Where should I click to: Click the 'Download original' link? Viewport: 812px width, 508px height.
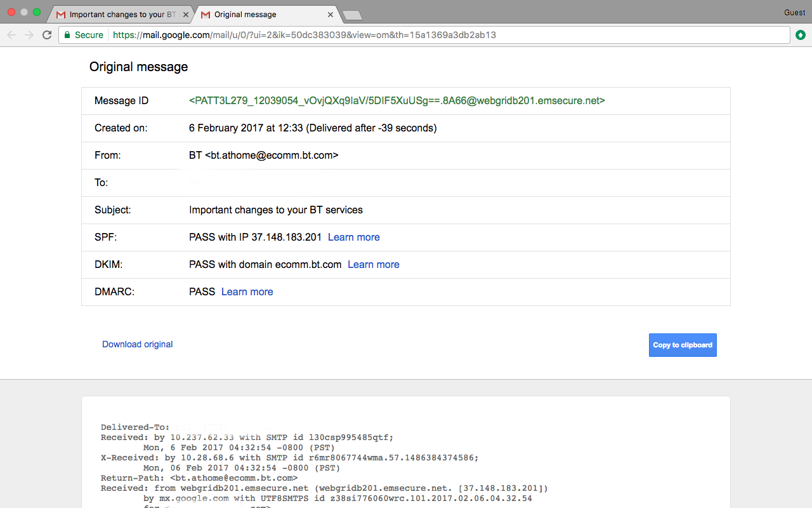point(138,344)
